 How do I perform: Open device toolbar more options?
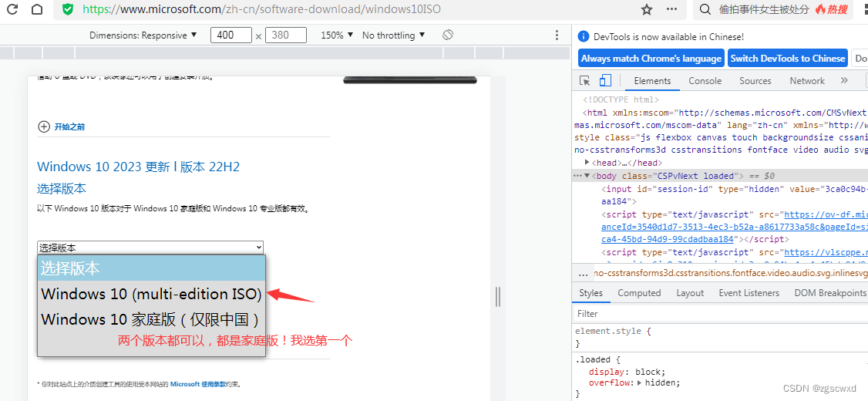click(557, 35)
